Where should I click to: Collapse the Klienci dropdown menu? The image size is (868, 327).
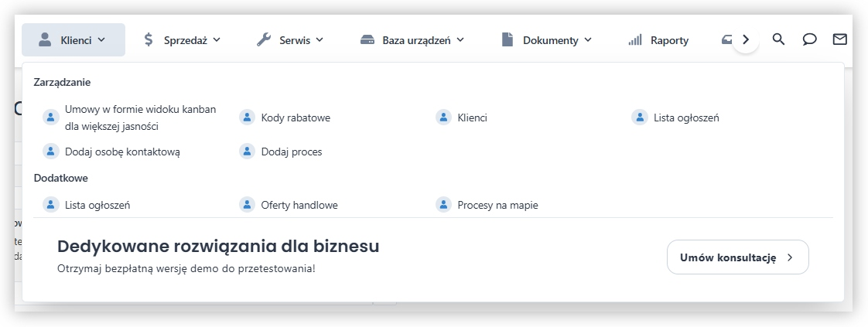coord(73,40)
